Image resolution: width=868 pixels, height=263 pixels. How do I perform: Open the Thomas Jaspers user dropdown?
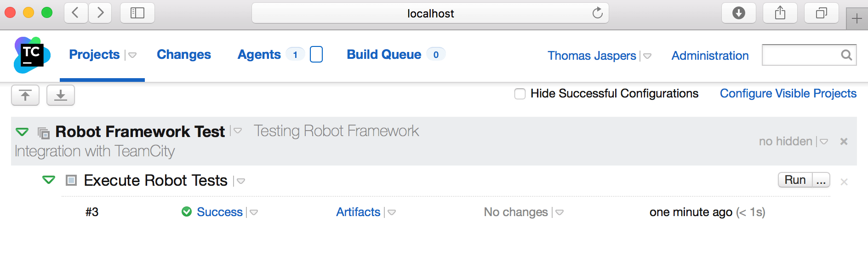[x=647, y=56]
